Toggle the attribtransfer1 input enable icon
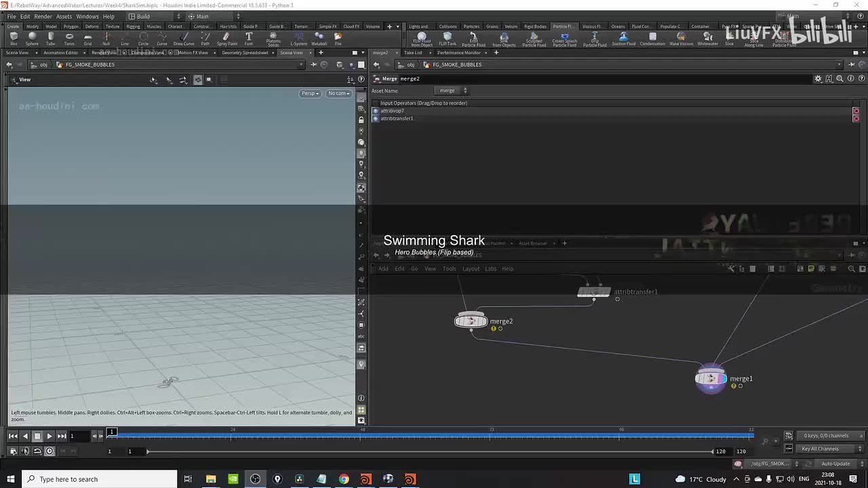The width and height of the screenshot is (868, 488). tap(376, 119)
